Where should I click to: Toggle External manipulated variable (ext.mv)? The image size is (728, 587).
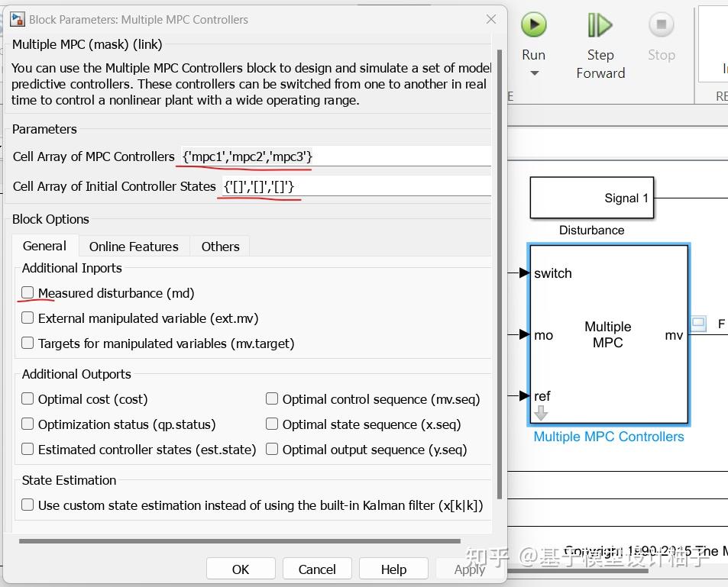click(x=28, y=318)
